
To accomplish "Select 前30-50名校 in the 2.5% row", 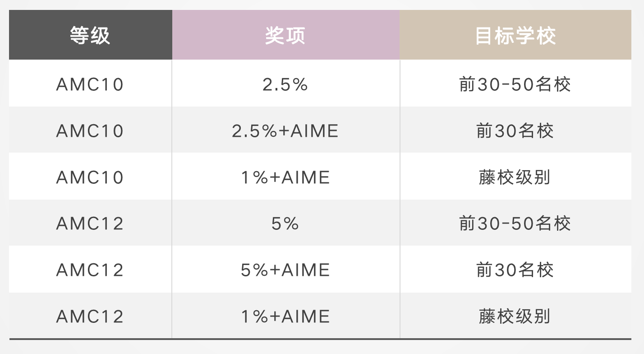I will (515, 84).
